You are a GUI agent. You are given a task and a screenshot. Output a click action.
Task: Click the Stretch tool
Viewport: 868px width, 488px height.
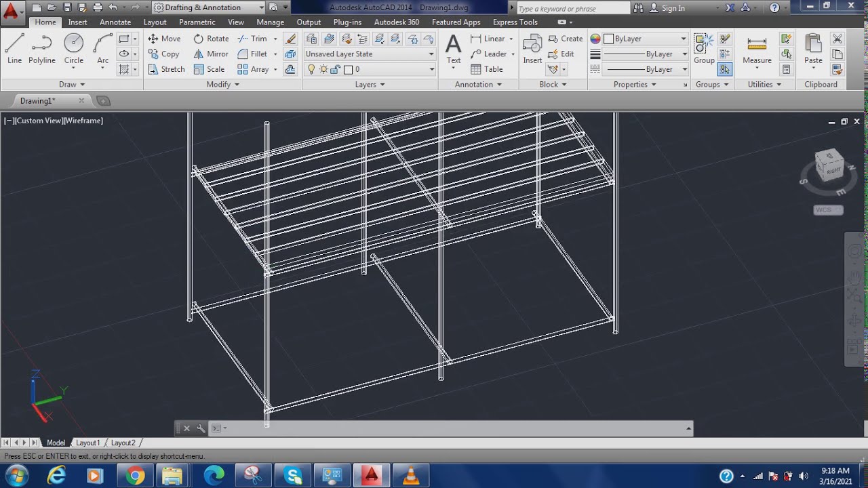[x=166, y=69]
